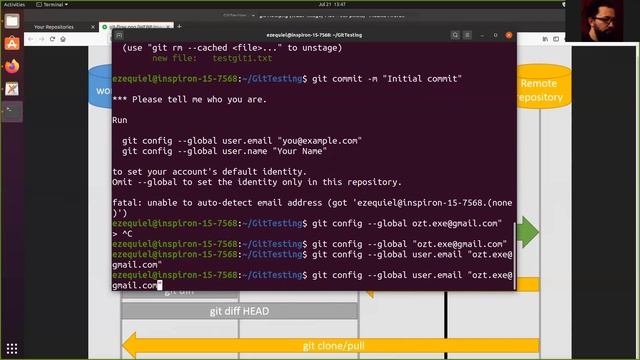The height and width of the screenshot is (360, 640).
Task: Click the terminal cursor after 'gmail.com'
Action: (x=160, y=285)
